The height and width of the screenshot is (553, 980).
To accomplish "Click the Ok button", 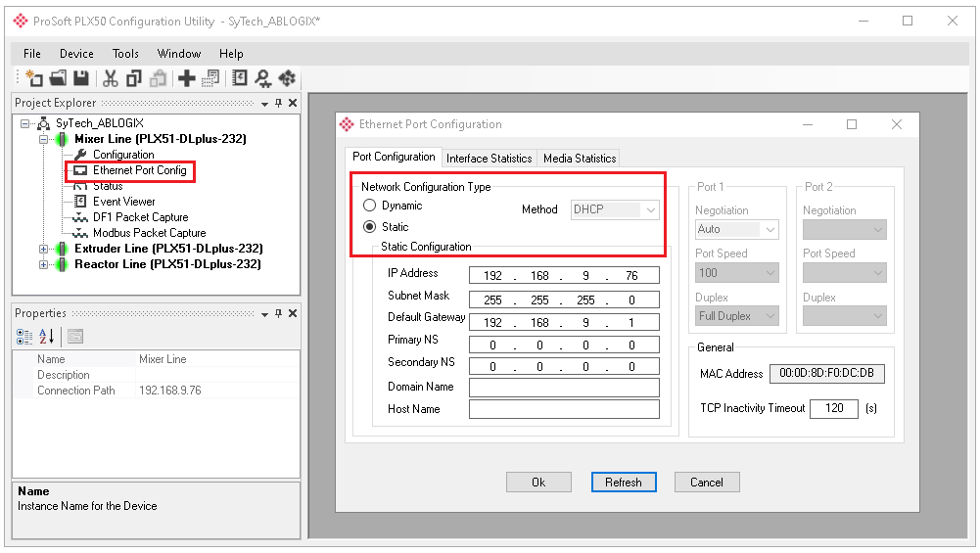I will coord(538,483).
